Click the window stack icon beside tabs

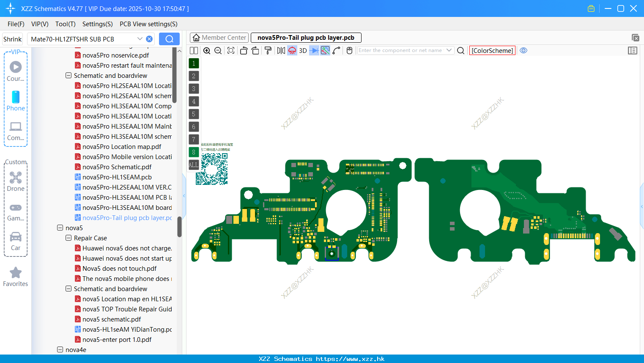coord(635,38)
